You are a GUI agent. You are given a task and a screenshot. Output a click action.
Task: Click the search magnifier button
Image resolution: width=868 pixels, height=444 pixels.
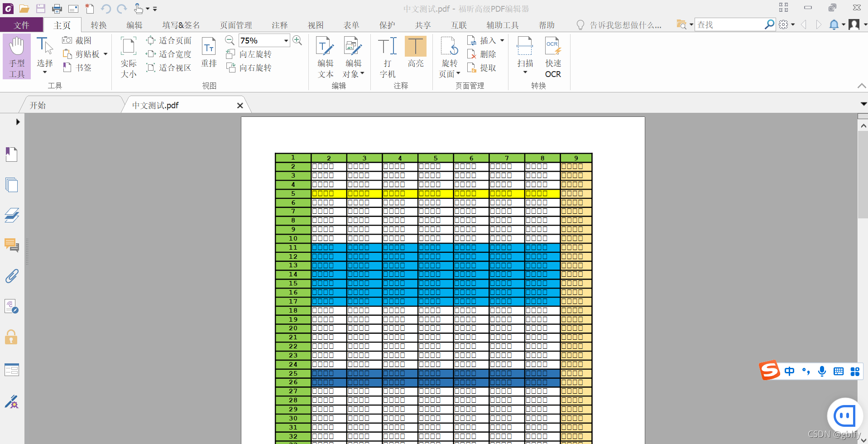click(x=769, y=24)
